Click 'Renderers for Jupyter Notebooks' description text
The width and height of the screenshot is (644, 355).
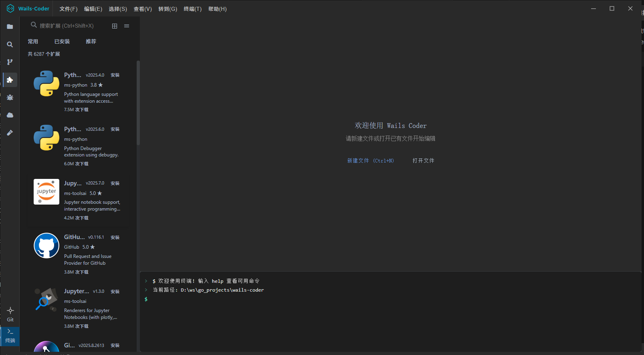point(91,314)
